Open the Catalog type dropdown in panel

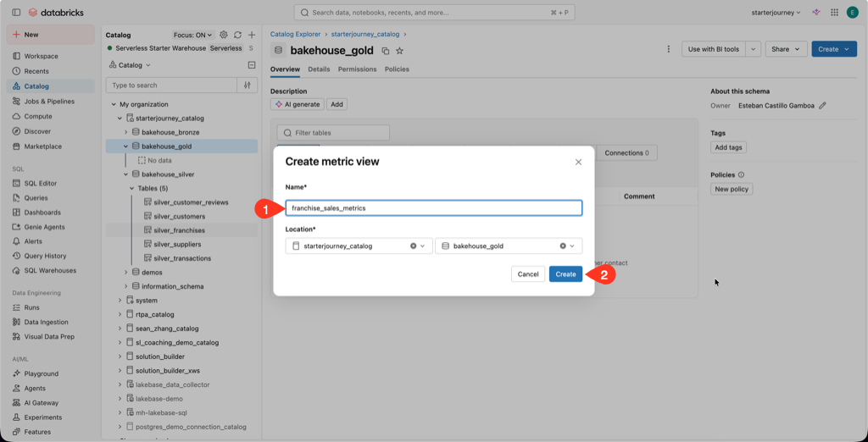click(x=130, y=65)
